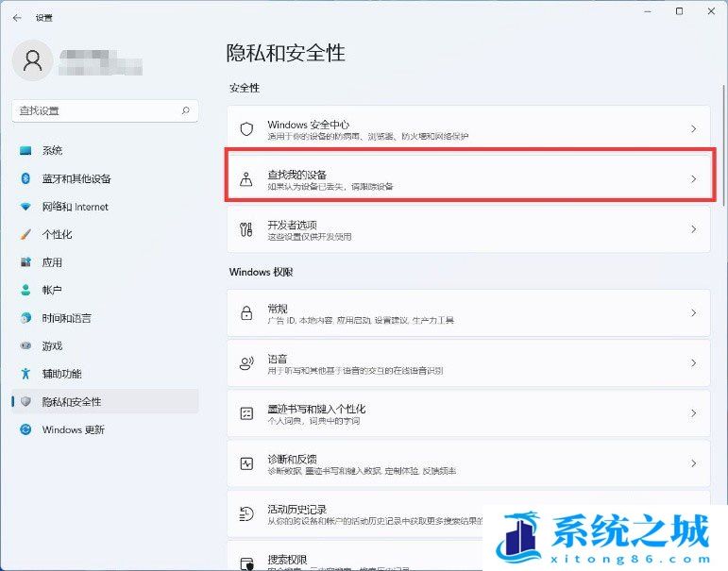728x571 pixels.
Task: Open 时间和语言 settings
Action: click(x=106, y=318)
